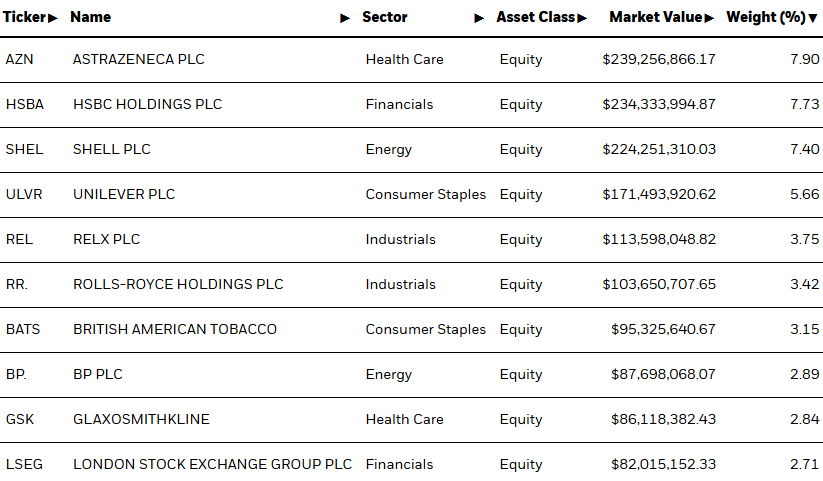Click the Market Value column header
Viewport: 823px width, 481px height.
pos(656,17)
